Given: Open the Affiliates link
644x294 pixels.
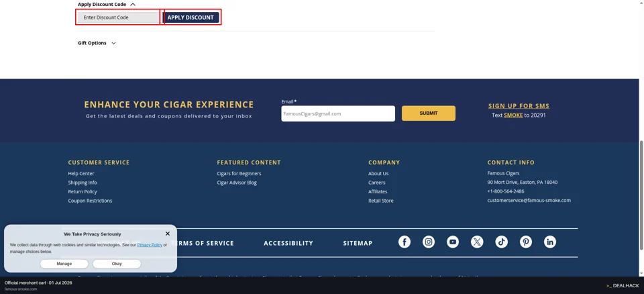Looking at the screenshot, I should coord(378,191).
